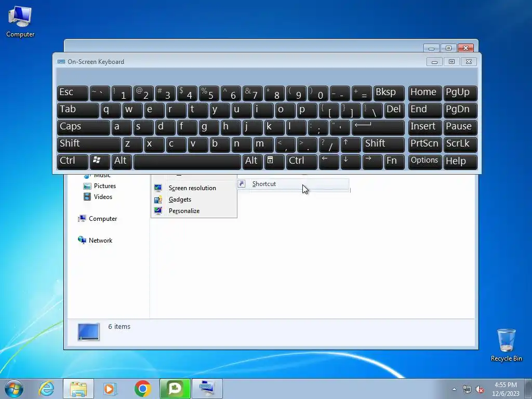532x399 pixels.
Task: Click the q key
Action: [x=111, y=111]
